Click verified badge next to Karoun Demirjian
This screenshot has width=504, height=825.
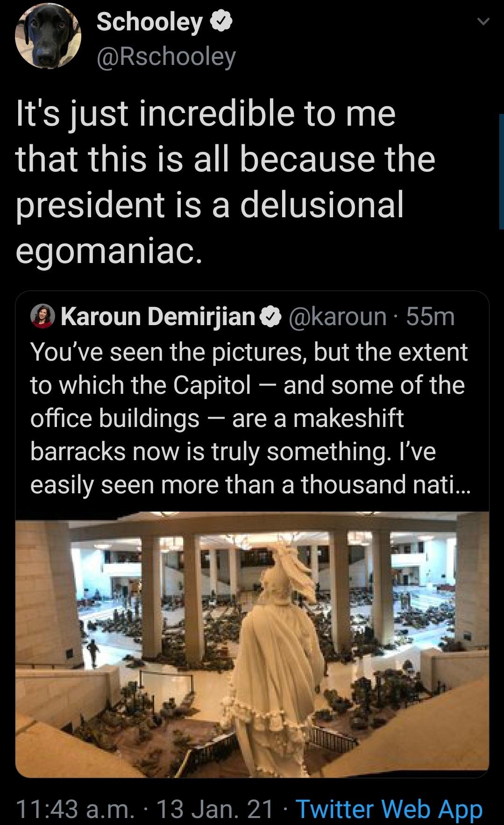click(x=271, y=317)
